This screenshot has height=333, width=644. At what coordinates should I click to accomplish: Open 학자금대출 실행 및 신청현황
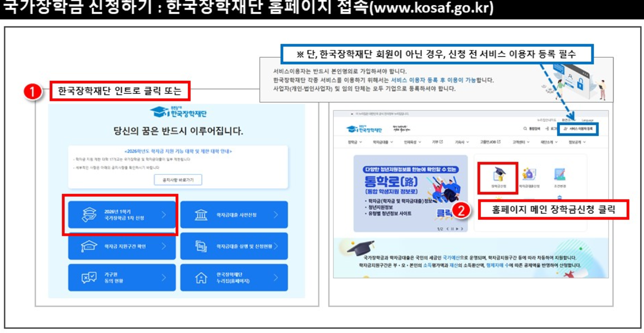[x=234, y=246]
